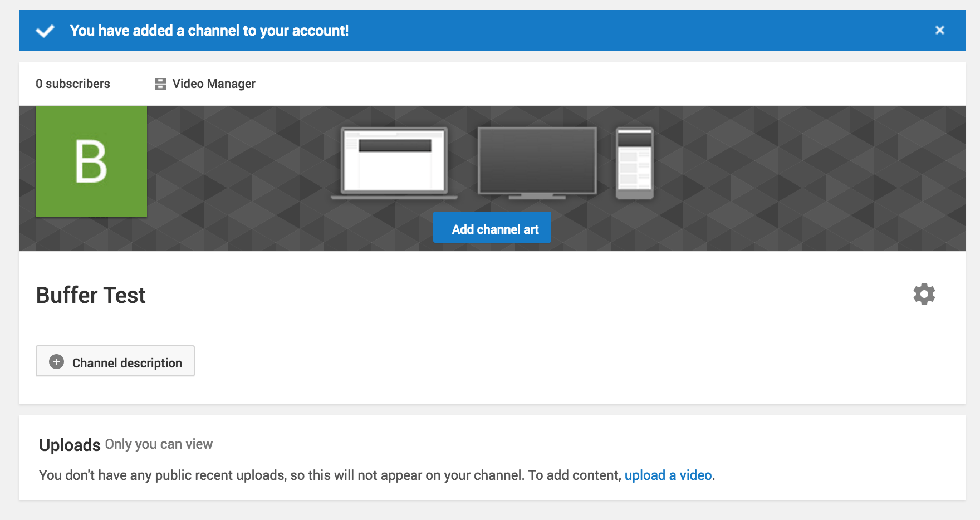Add a Channel description

tap(115, 362)
